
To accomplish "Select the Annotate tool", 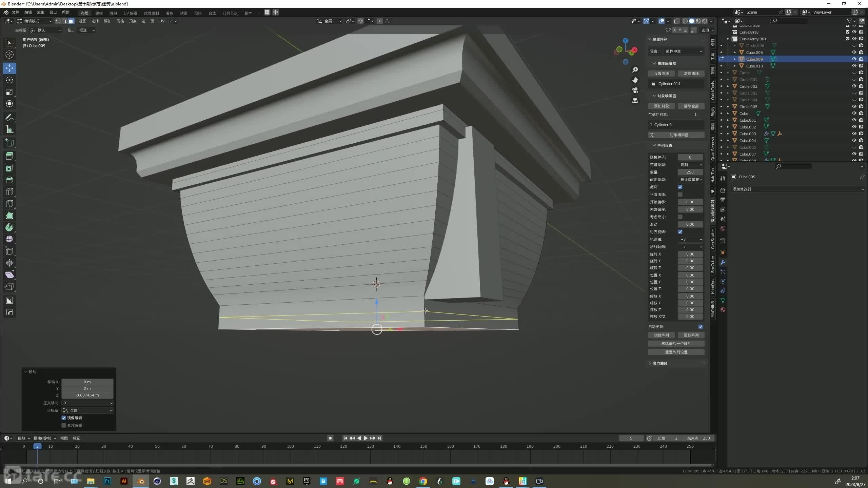I will [9, 117].
